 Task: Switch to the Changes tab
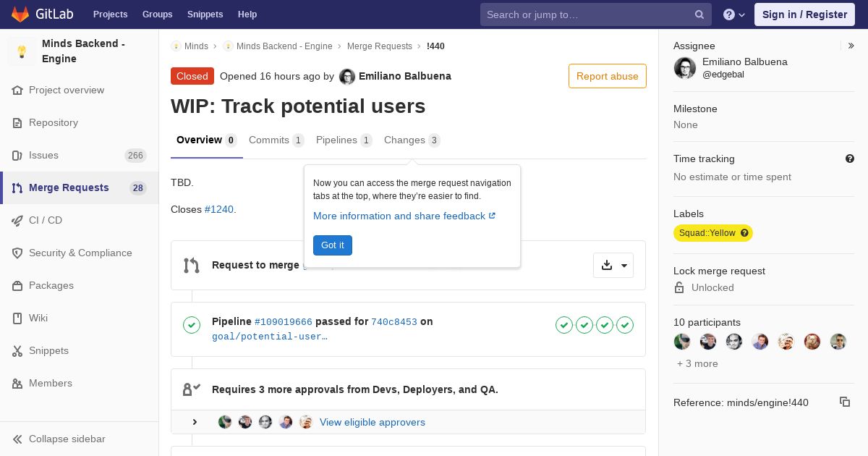point(412,140)
